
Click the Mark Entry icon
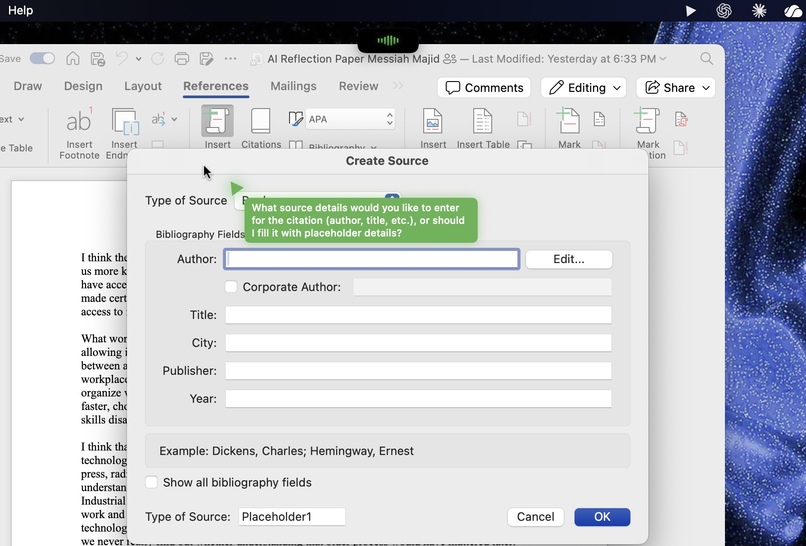(569, 121)
